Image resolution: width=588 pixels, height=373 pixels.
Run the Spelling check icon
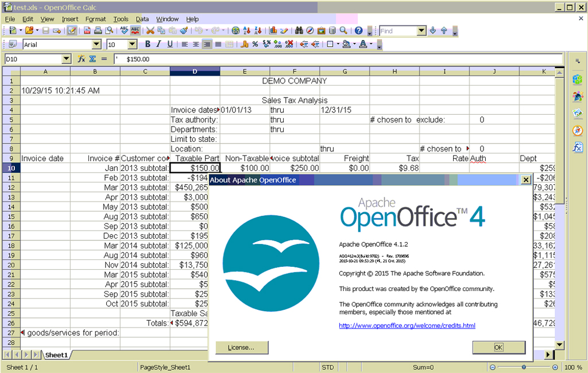(124, 31)
